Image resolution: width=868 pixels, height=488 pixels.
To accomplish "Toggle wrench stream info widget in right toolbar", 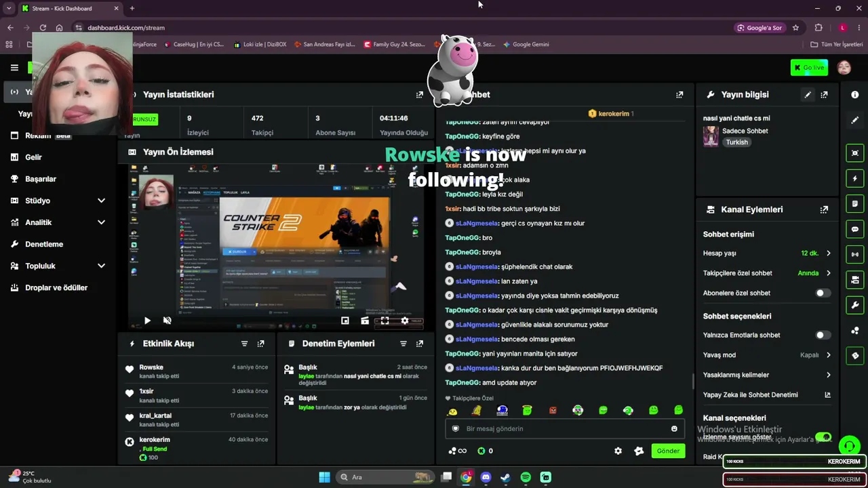I will click(854, 305).
